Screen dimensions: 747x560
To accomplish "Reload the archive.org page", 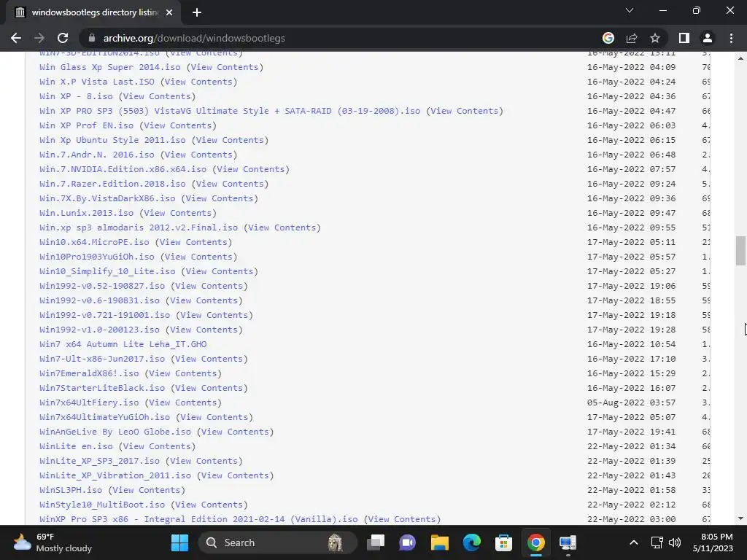I will (x=63, y=38).
